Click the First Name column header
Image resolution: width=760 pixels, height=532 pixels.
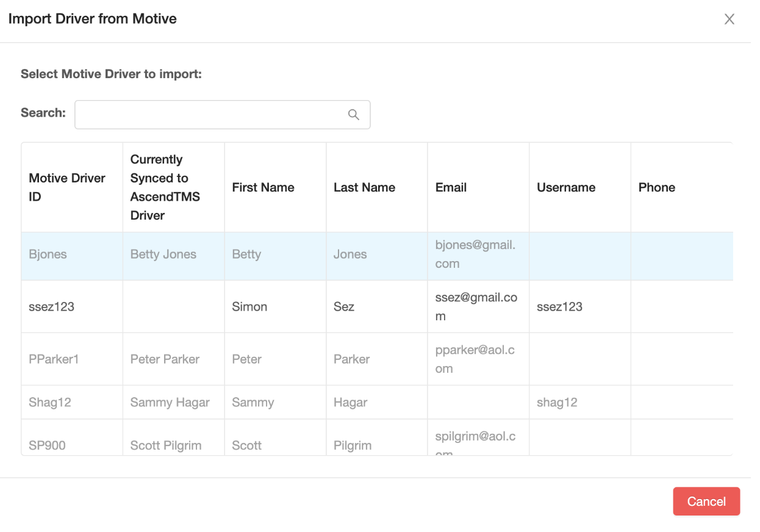[275, 187]
